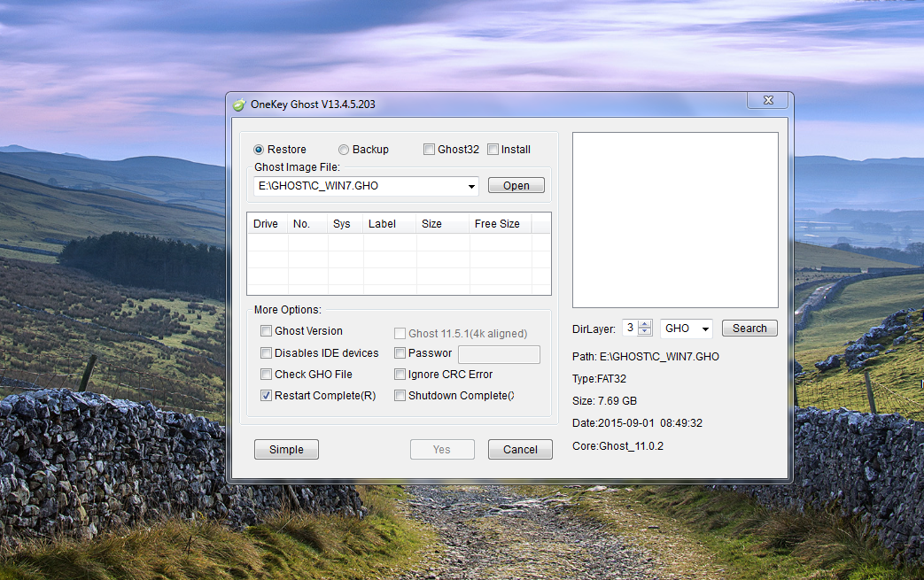This screenshot has width=924, height=580.
Task: Decrease DirLayer value with down arrow
Action: click(645, 331)
